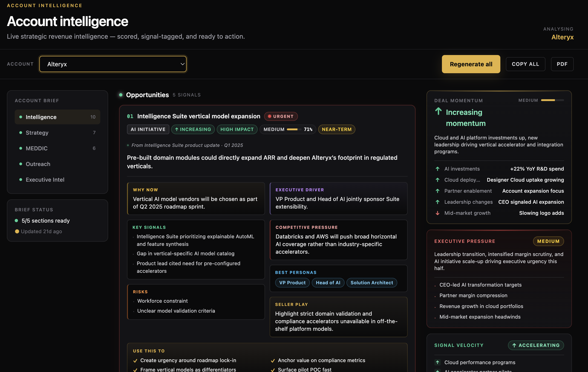Open the MEDDIC section
This screenshot has height=372, width=588.
57,148
